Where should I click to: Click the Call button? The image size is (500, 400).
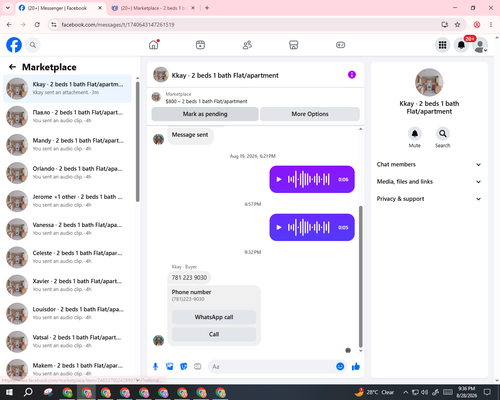(x=214, y=334)
